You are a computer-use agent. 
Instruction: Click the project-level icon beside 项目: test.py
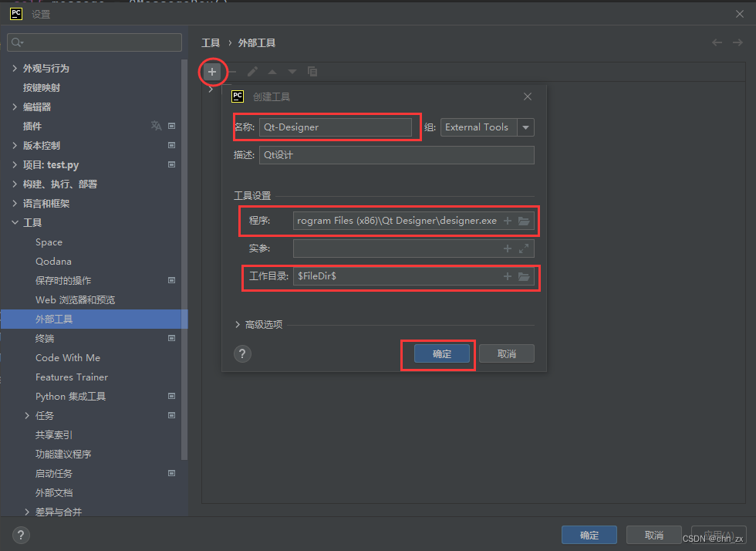171,164
